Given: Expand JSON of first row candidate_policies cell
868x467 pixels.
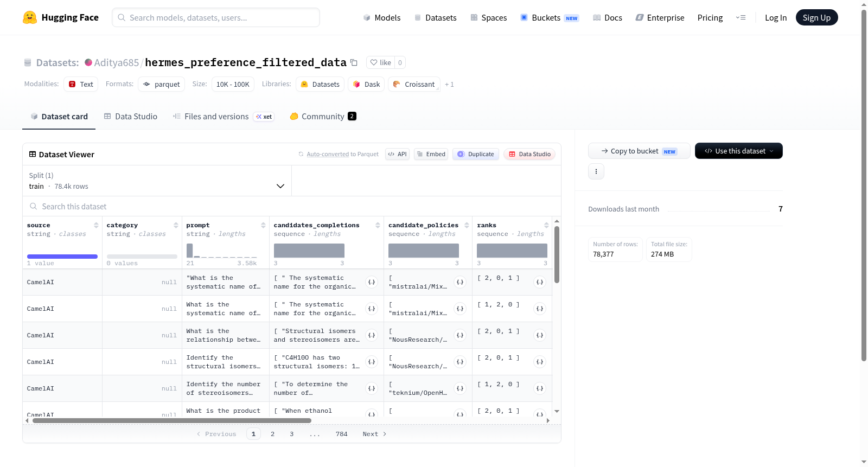Looking at the screenshot, I should pos(460,282).
